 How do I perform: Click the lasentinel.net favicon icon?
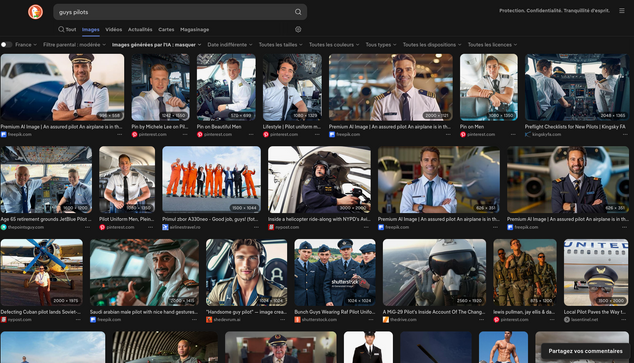click(567, 320)
